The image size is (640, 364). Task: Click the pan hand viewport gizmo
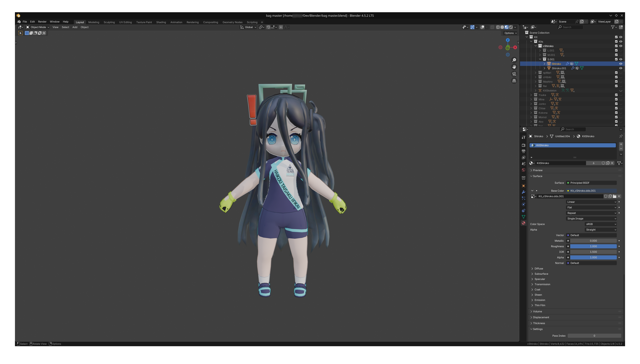[x=514, y=67]
